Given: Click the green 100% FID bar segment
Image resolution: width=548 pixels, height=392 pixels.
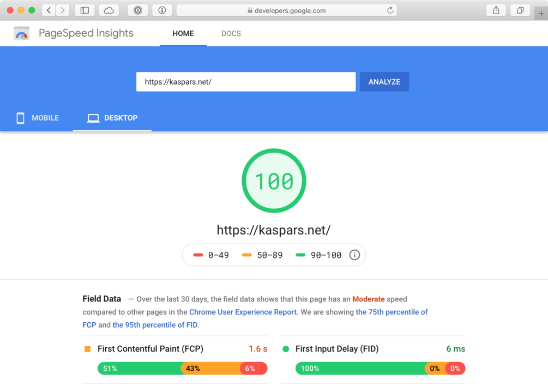Looking at the screenshot, I should 360,369.
